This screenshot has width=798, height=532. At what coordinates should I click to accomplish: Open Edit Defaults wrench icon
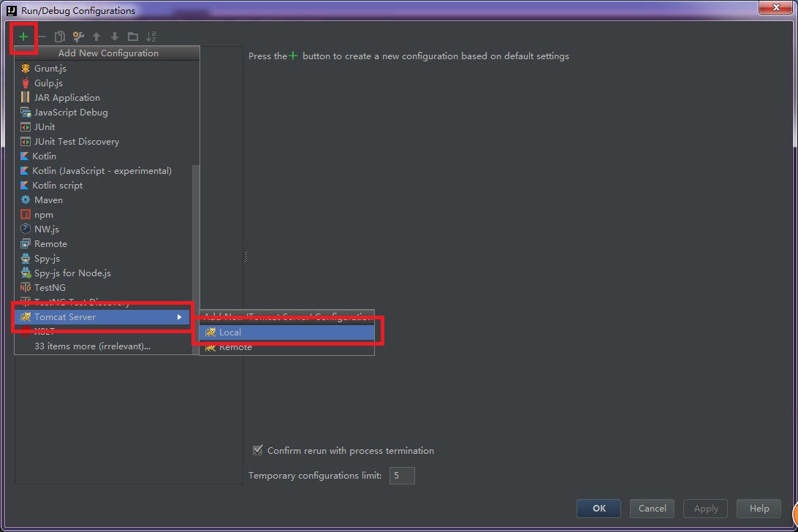78,37
